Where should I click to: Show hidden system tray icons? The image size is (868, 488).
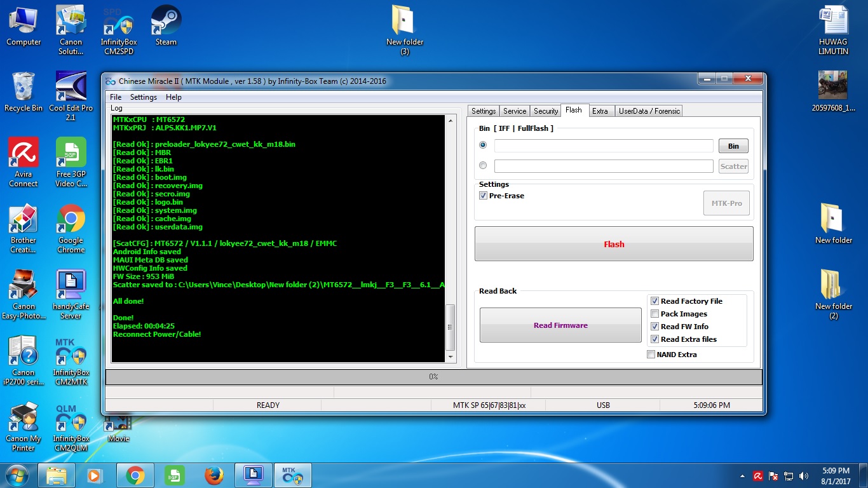pyautogui.click(x=743, y=476)
